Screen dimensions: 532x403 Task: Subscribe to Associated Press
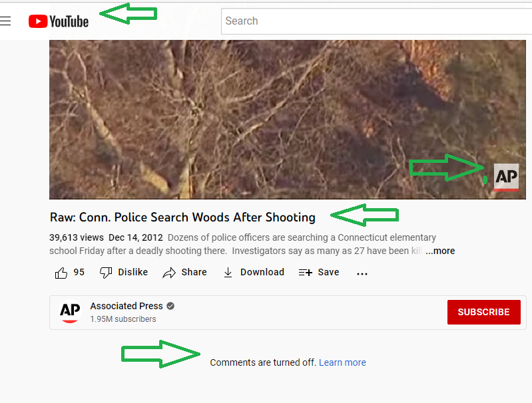tap(484, 312)
